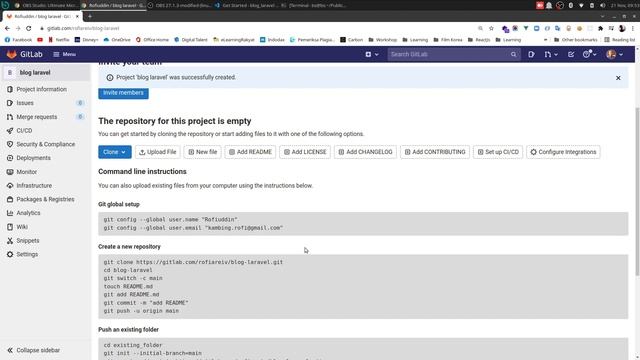Open the Netflix bookmark
The height and width of the screenshot is (360, 640).
pyautogui.click(x=59, y=40)
